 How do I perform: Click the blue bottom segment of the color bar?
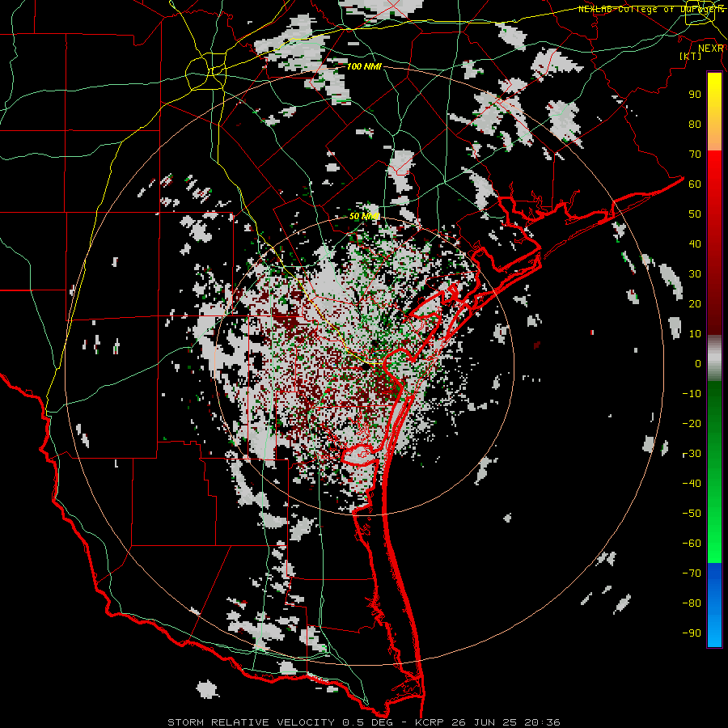pyautogui.click(x=714, y=605)
